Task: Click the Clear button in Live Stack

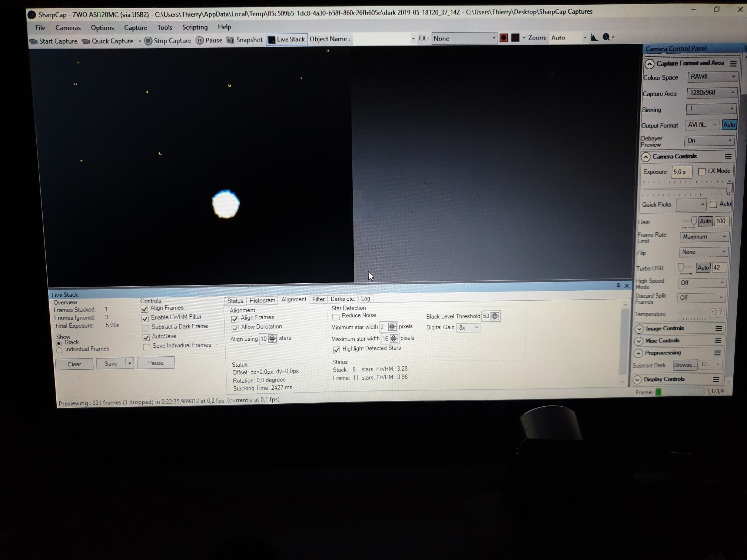Action: pos(74,364)
